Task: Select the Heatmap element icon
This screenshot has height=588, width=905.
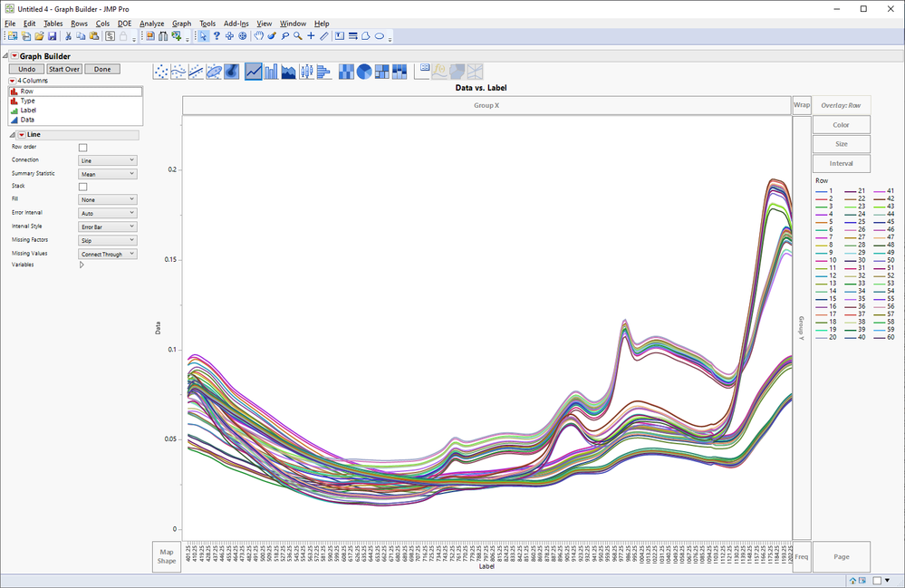Action: point(346,72)
